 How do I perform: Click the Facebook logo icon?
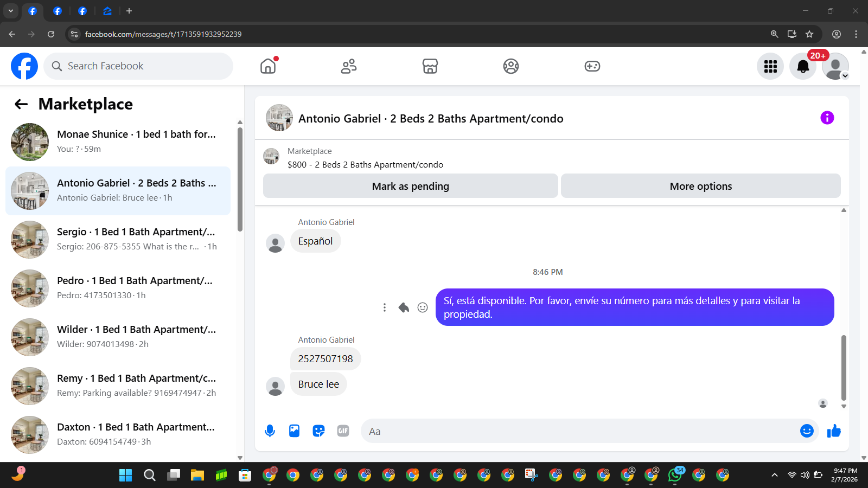pyautogui.click(x=24, y=66)
